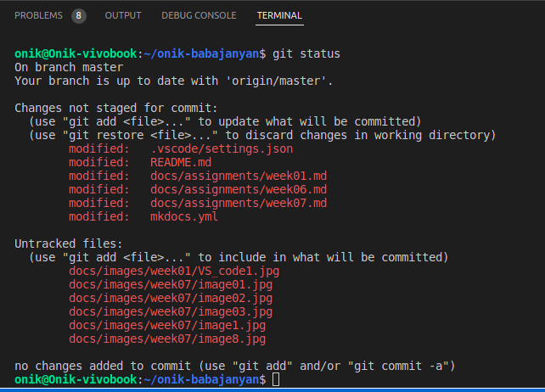Click the TERMINAL tab
This screenshot has width=545, height=392.
278,15
